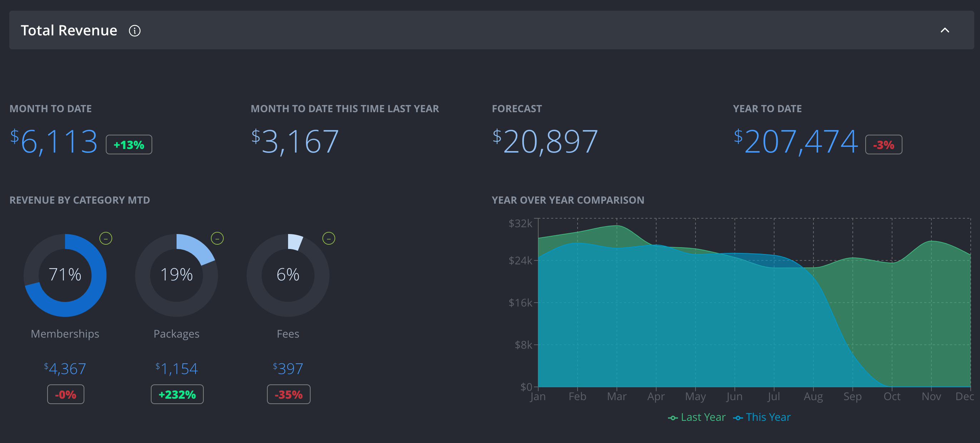This screenshot has width=980, height=443.
Task: Toggle the Packages donut minus icon
Action: [x=217, y=238]
